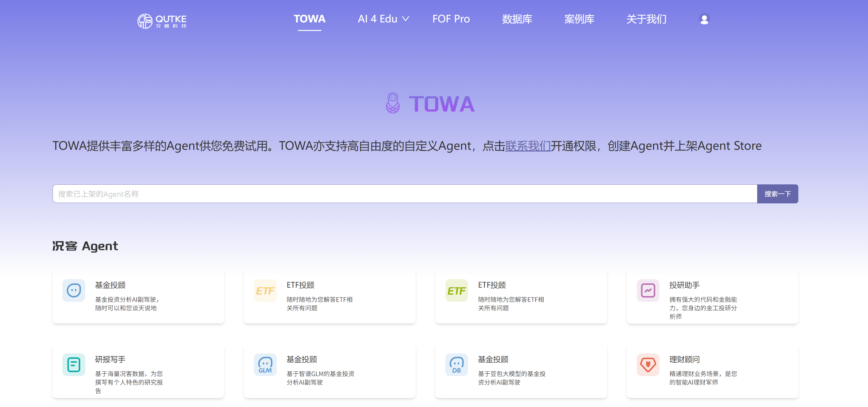Open the AI 4 Edu menu label
The height and width of the screenshot is (407, 868).
[x=377, y=19]
